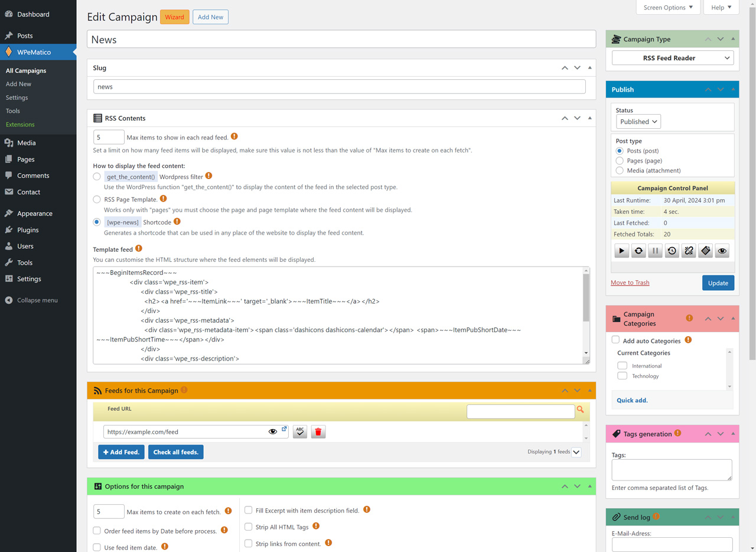756x552 pixels.
Task: Click the clipboard log icon in Control Panel
Action: tap(705, 251)
